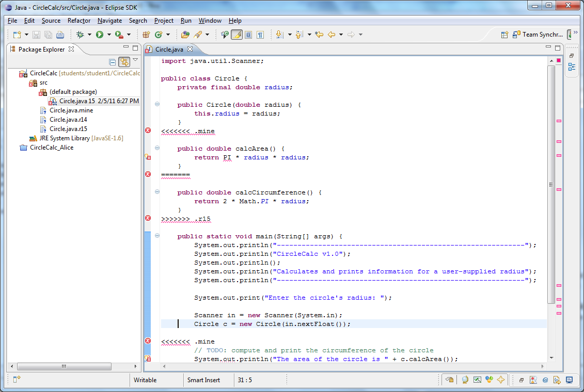Click the Open Type icon in toolbar
Screen dimensions: 584x392
pyautogui.click(x=185, y=35)
